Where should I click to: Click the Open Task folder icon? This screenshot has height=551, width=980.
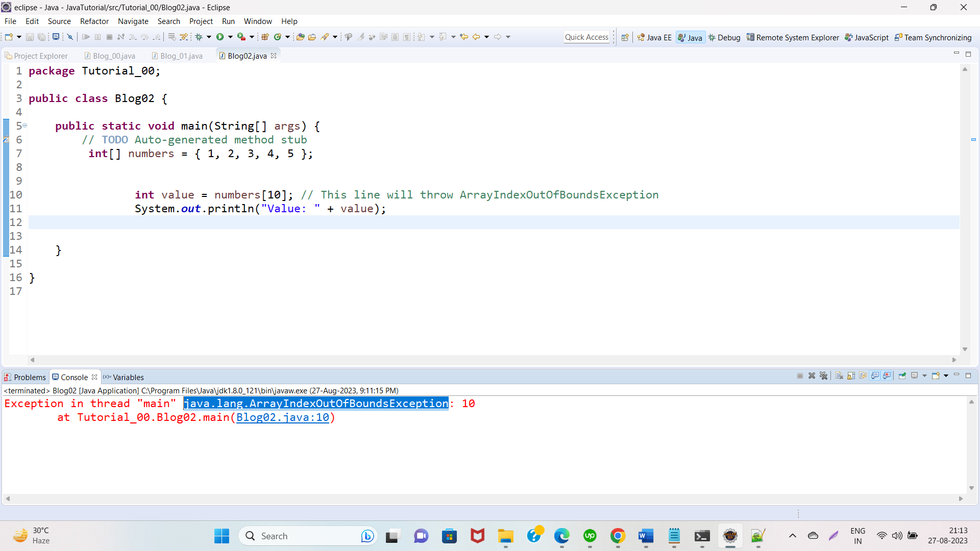click(312, 37)
